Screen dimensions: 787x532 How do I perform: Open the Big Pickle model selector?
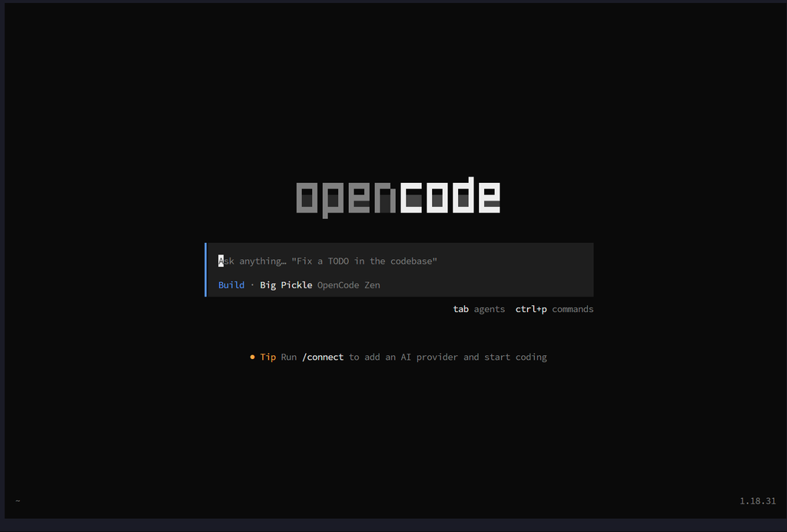(x=286, y=285)
